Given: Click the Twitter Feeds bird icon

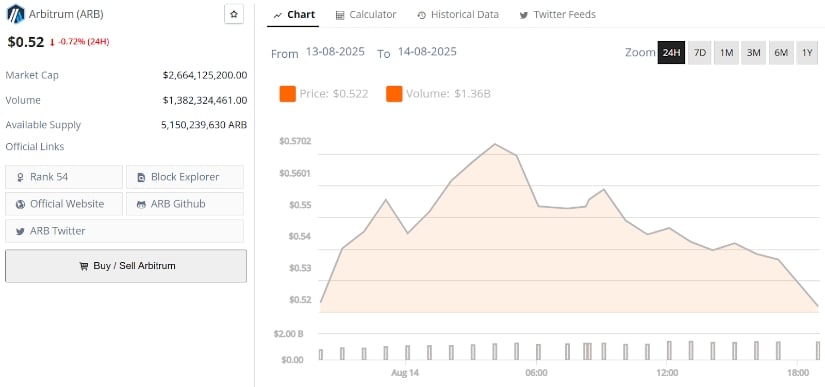Looking at the screenshot, I should point(524,15).
